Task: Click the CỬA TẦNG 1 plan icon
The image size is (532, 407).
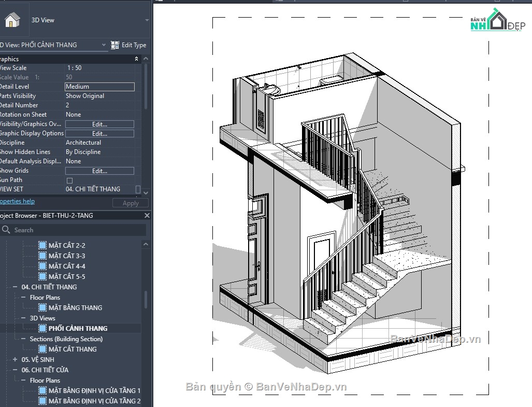Action: pyautogui.click(x=42, y=390)
